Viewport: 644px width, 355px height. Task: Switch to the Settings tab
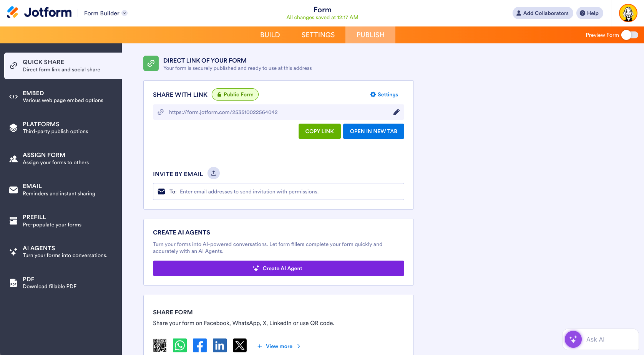(318, 35)
